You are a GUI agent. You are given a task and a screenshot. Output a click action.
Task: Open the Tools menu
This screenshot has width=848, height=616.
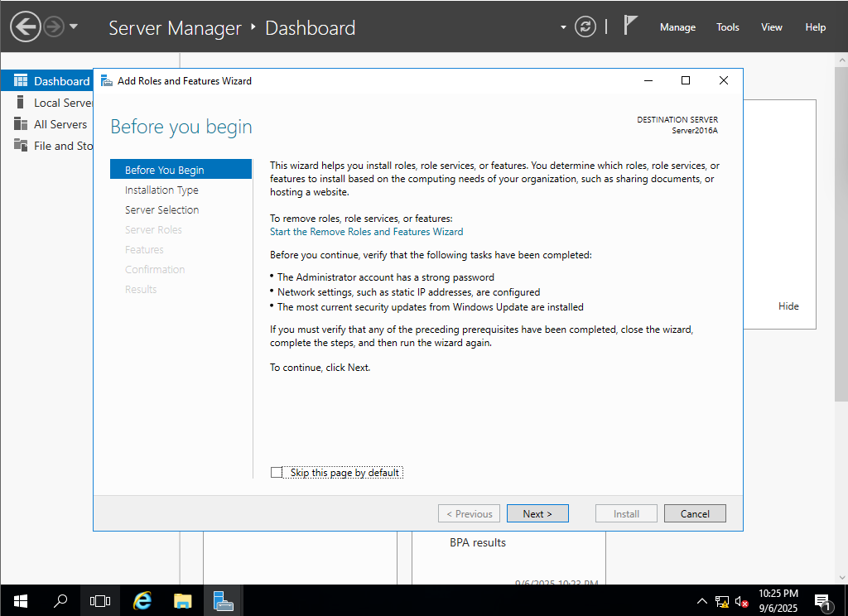[x=727, y=27]
